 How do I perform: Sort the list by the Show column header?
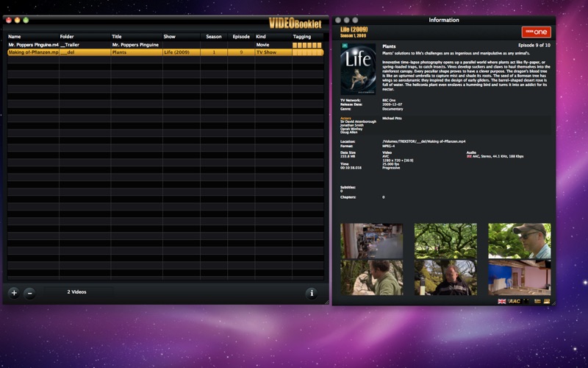pos(181,36)
